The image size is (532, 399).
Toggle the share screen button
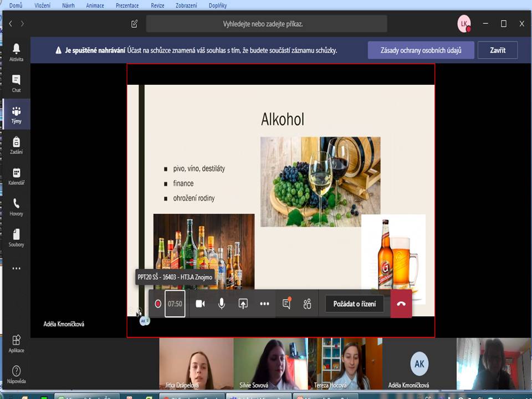[x=243, y=304]
